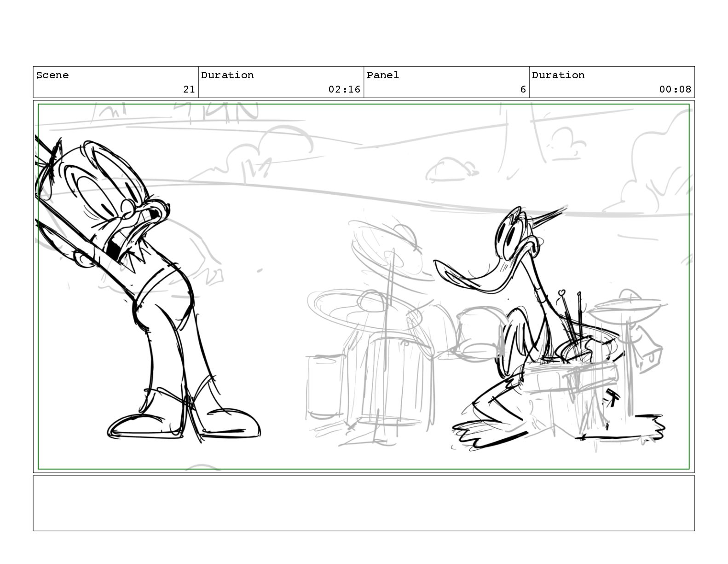The width and height of the screenshot is (728, 564).
Task: Click the empty notes box below the panel
Action: click(x=364, y=503)
